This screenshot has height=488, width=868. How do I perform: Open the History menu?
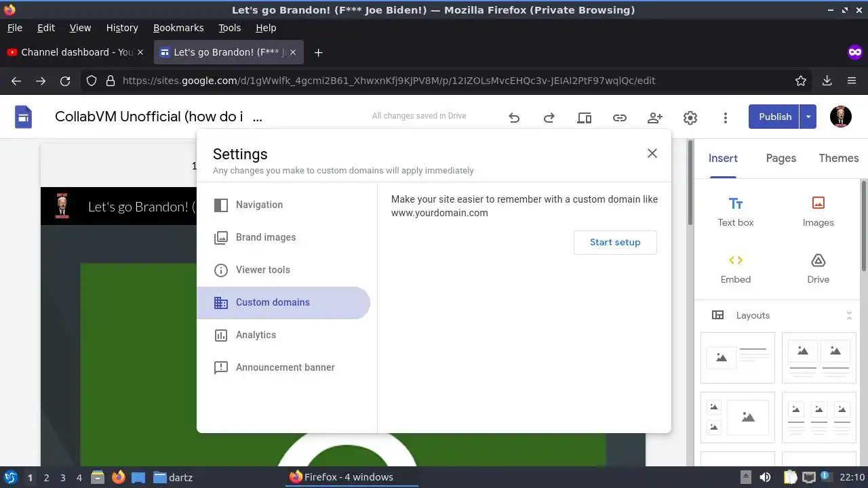point(122,28)
